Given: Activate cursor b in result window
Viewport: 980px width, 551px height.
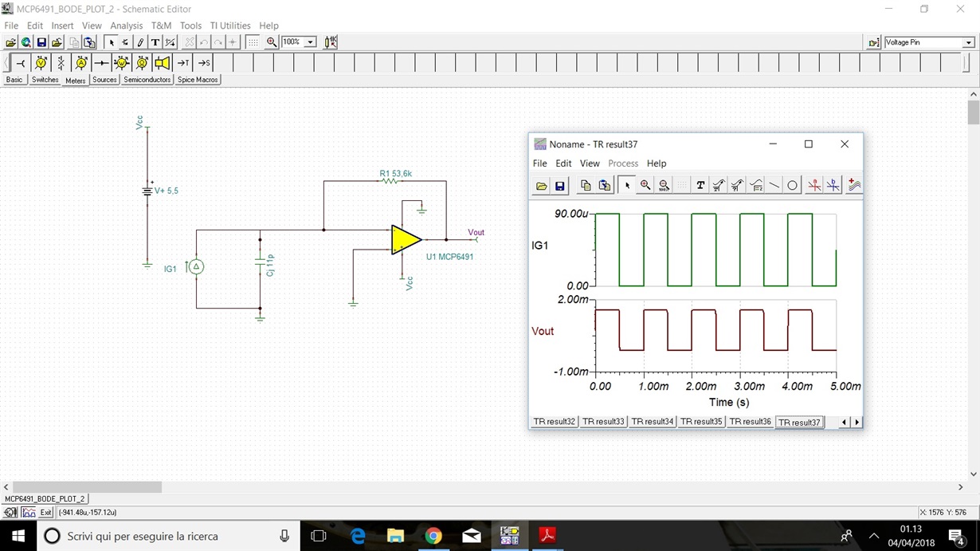Looking at the screenshot, I should click(833, 186).
